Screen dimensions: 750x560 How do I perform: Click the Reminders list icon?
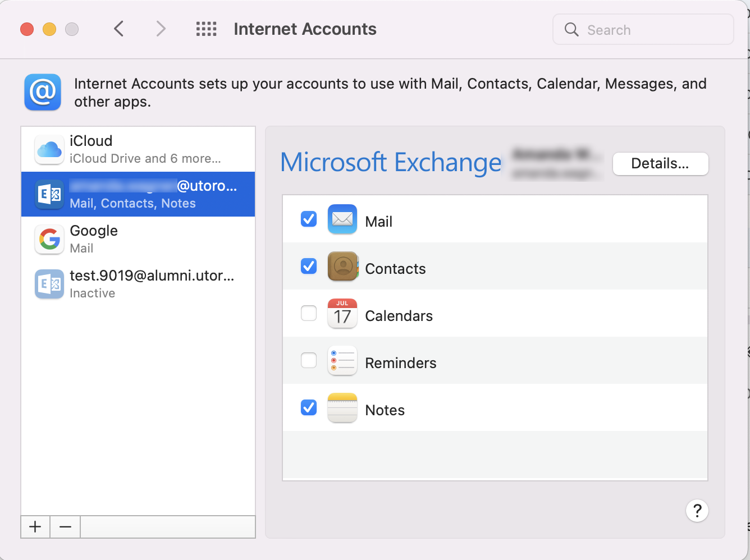(x=342, y=360)
